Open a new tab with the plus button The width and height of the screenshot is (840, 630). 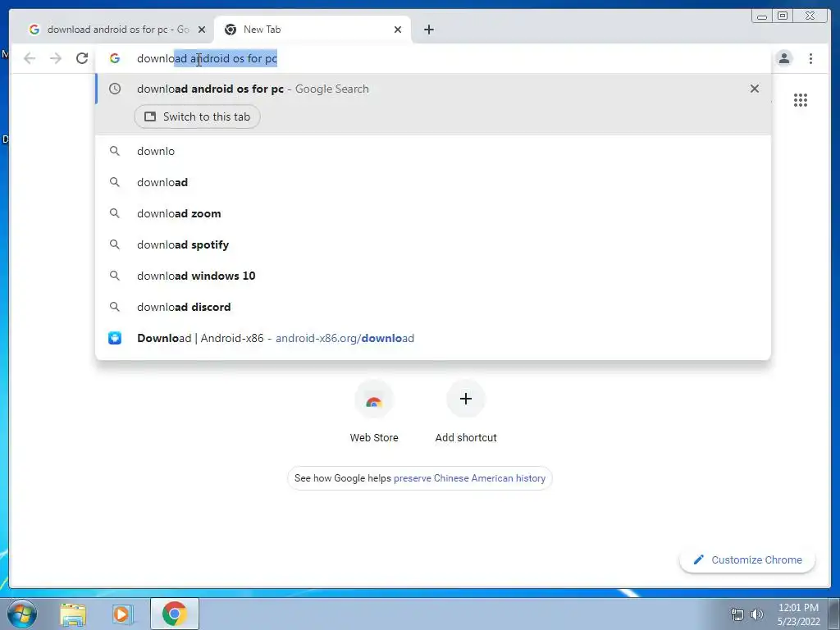coord(428,30)
